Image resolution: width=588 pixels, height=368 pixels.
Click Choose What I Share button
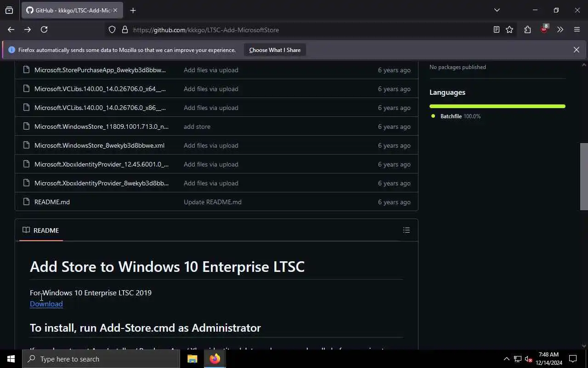(275, 50)
